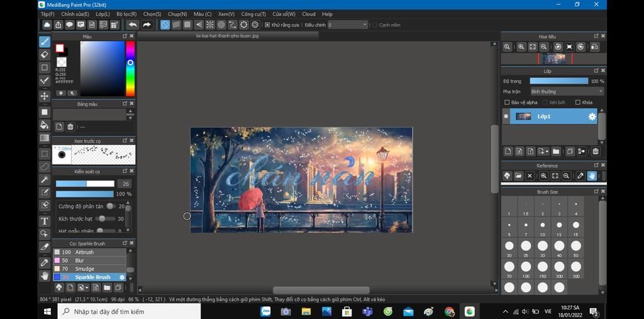This screenshot has width=644, height=319.
Task: Open Lớp1 layer settings gear
Action: pyautogui.click(x=592, y=116)
